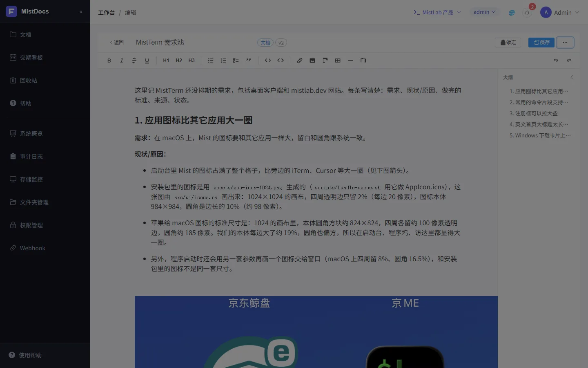The image size is (588, 368).
Task: Set heading level H3
Action: pyautogui.click(x=192, y=61)
